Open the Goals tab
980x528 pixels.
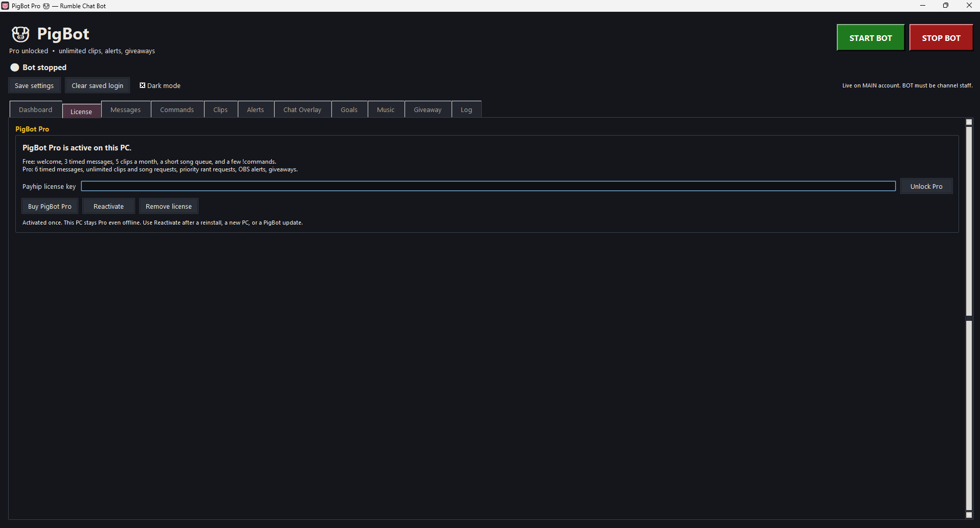point(349,109)
